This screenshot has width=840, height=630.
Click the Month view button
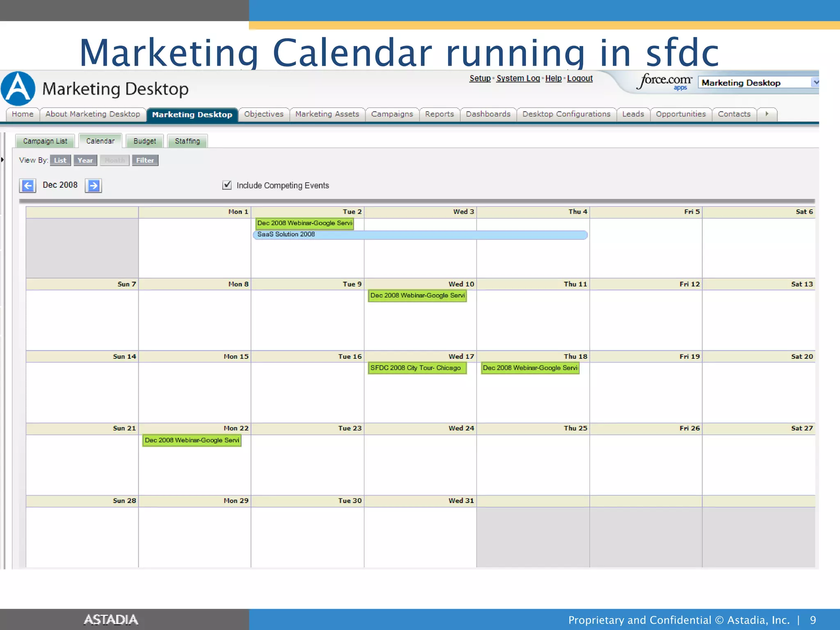pos(114,160)
